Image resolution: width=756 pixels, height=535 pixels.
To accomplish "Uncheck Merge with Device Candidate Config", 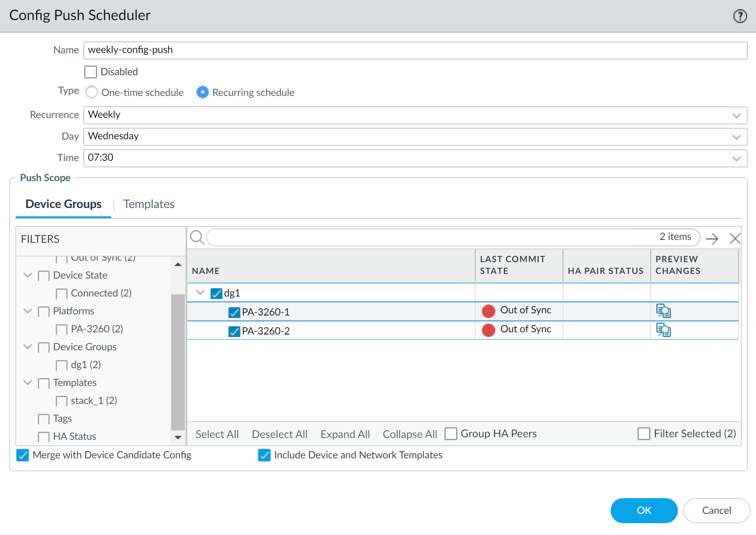I will click(x=23, y=455).
